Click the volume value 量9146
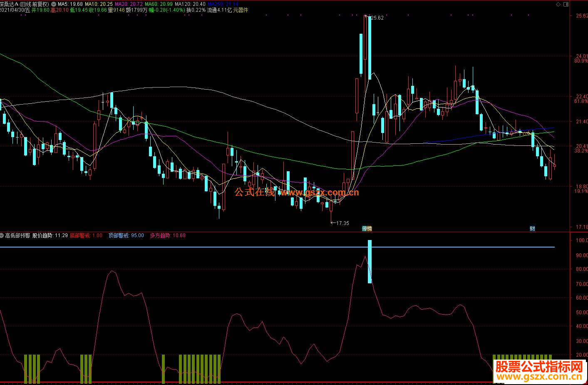588x385 pixels. tap(116, 10)
